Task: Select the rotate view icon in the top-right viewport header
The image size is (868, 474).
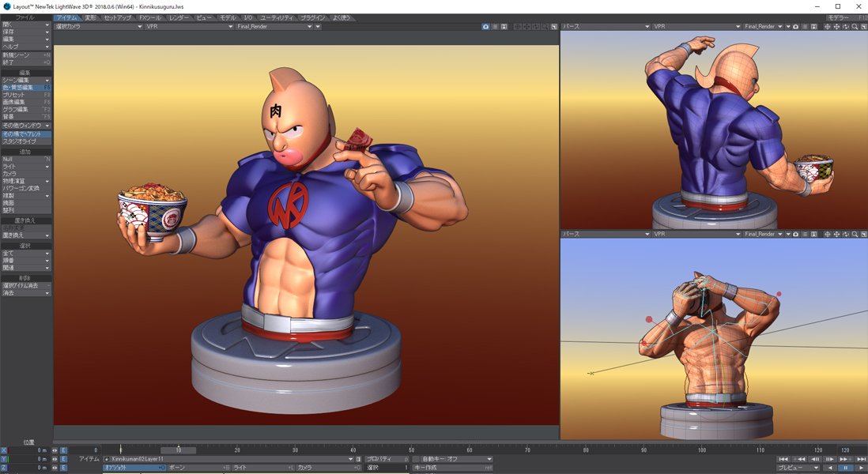Action: coord(845,27)
